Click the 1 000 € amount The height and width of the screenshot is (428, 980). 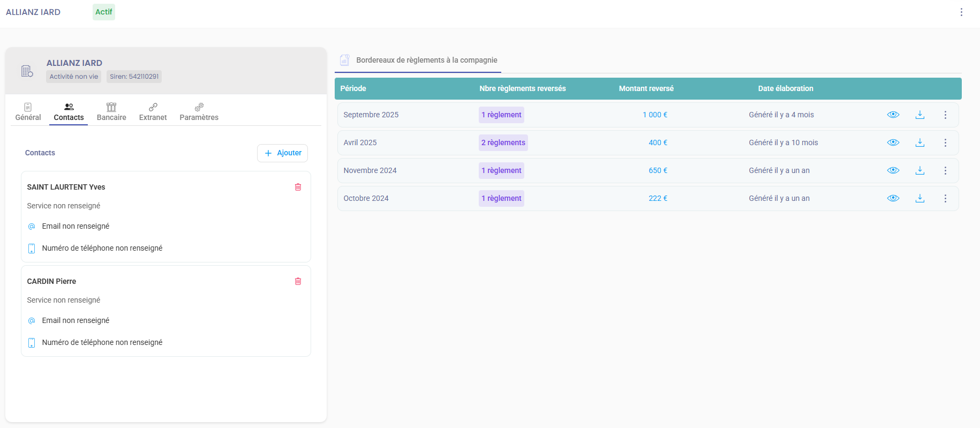pyautogui.click(x=655, y=115)
